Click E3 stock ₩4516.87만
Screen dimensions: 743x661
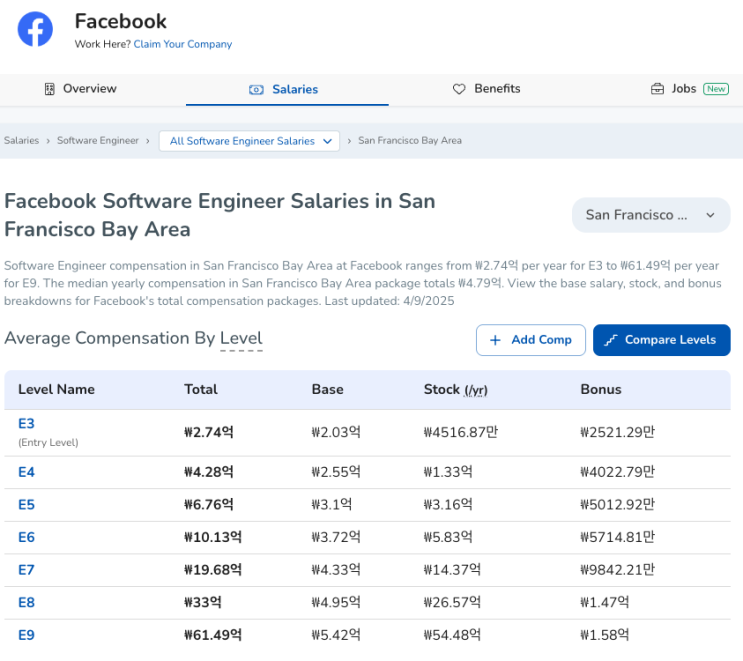click(461, 432)
